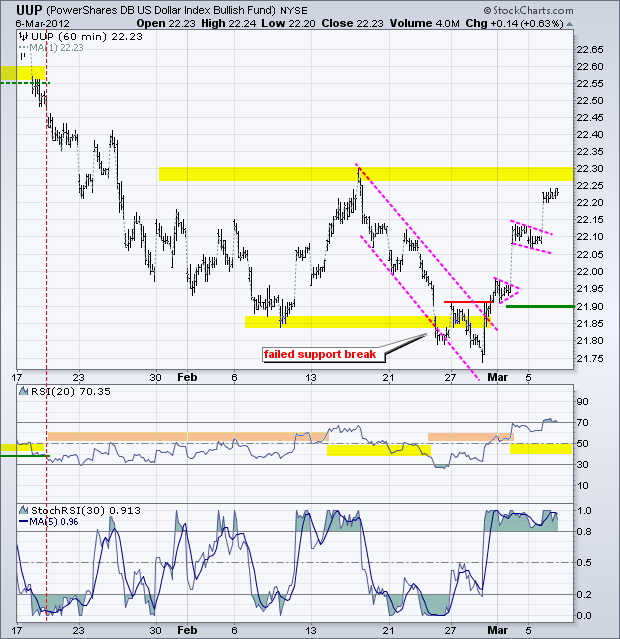The image size is (620, 639).
Task: Click the 22.25 price axis label
Action: [x=589, y=185]
